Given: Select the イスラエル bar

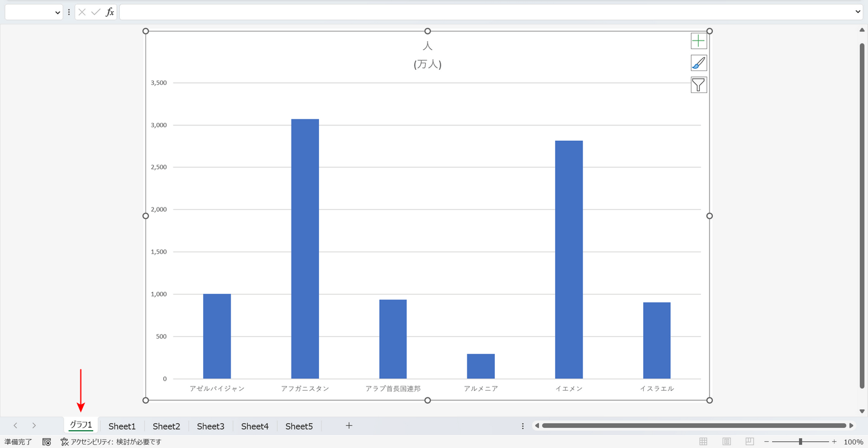Looking at the screenshot, I should point(657,341).
